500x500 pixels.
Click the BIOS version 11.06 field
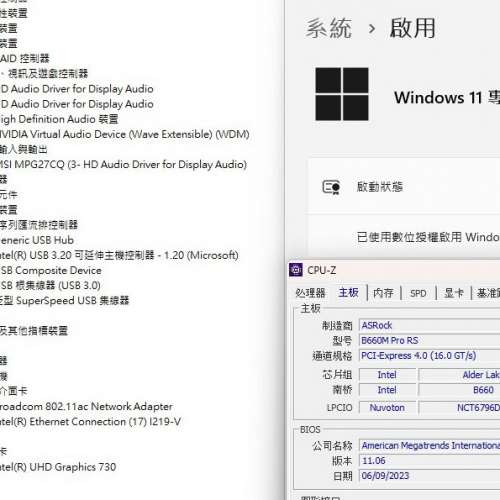pyautogui.click(x=429, y=461)
